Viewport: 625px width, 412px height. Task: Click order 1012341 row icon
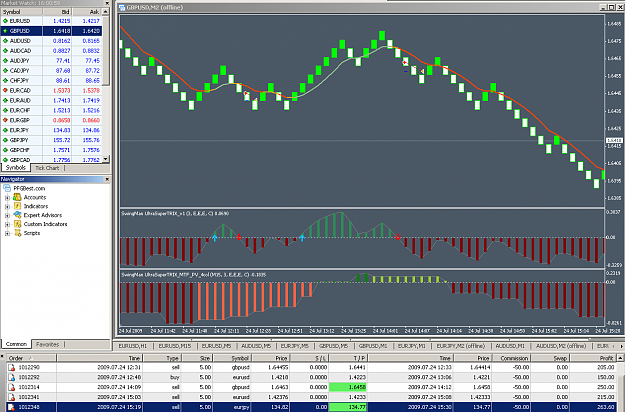(12, 397)
